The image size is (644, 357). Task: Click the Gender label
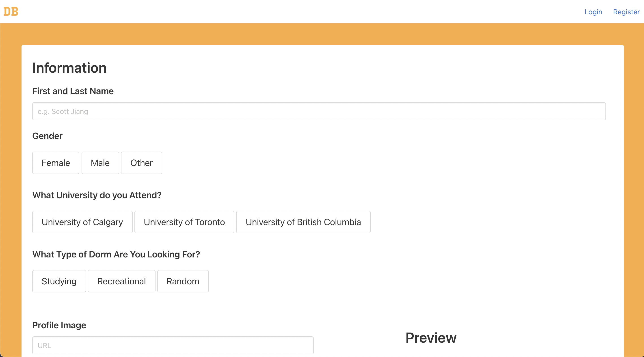click(x=47, y=136)
